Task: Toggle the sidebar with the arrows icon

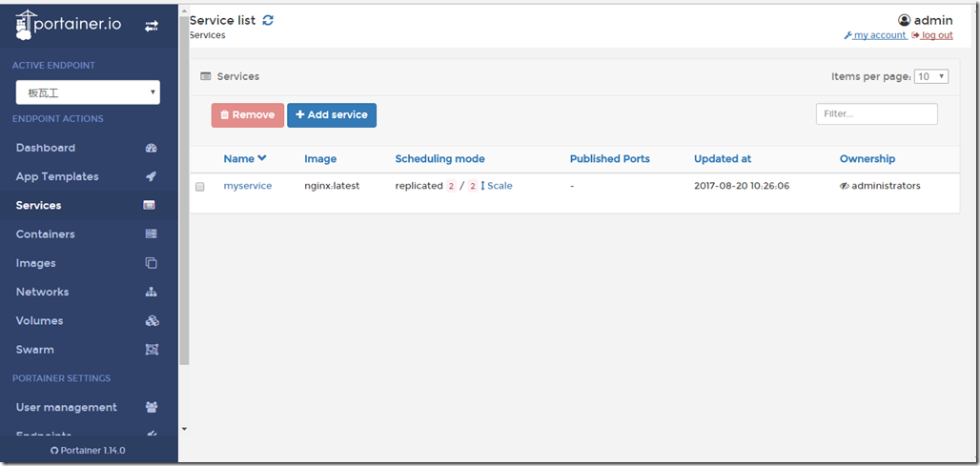Action: 152,27
